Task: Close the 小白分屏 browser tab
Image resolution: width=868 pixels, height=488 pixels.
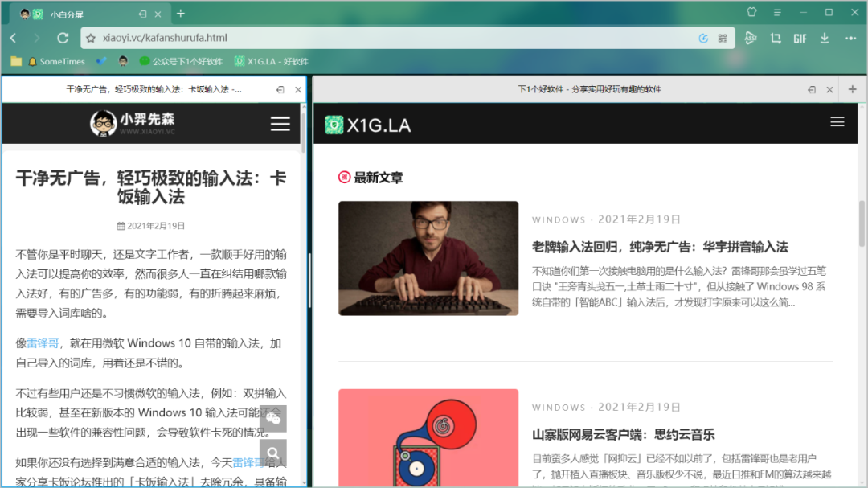Action: (158, 14)
